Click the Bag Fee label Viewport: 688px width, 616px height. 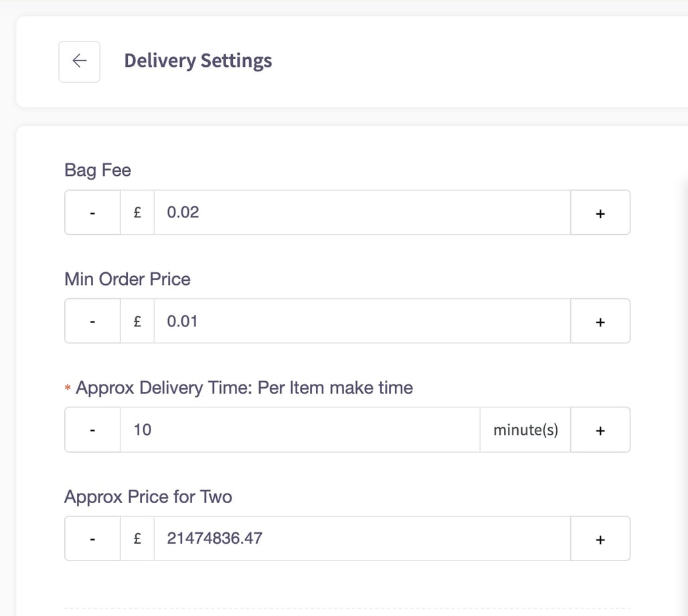tap(97, 171)
